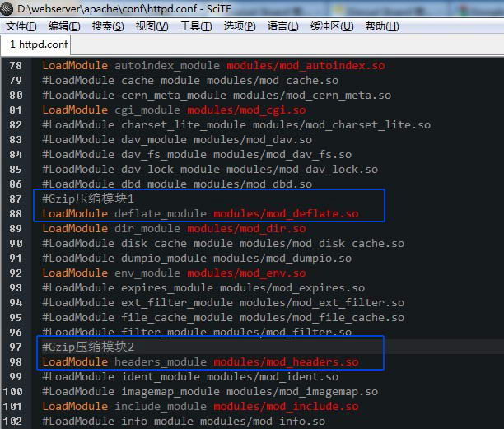Click the #LoadModule ext_filter_module line
The width and height of the screenshot is (504, 429).
(x=223, y=303)
